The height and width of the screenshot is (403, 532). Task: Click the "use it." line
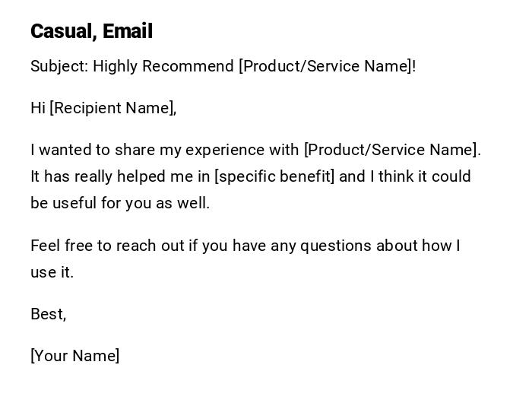[52, 272]
